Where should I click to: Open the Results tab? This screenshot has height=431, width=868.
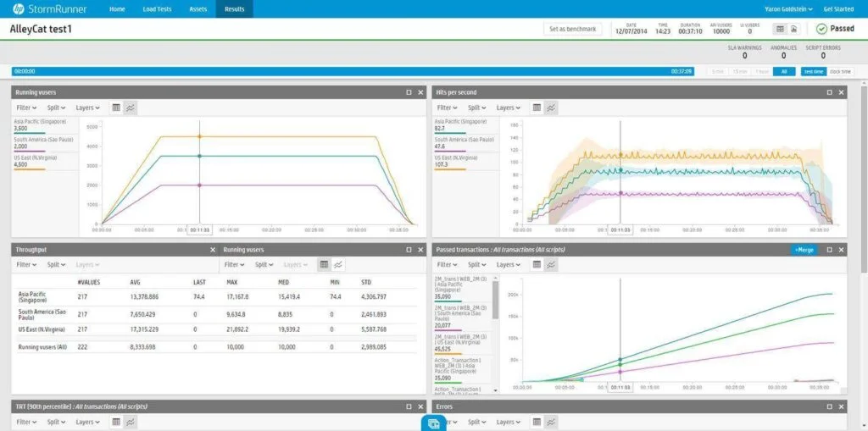[x=234, y=8]
